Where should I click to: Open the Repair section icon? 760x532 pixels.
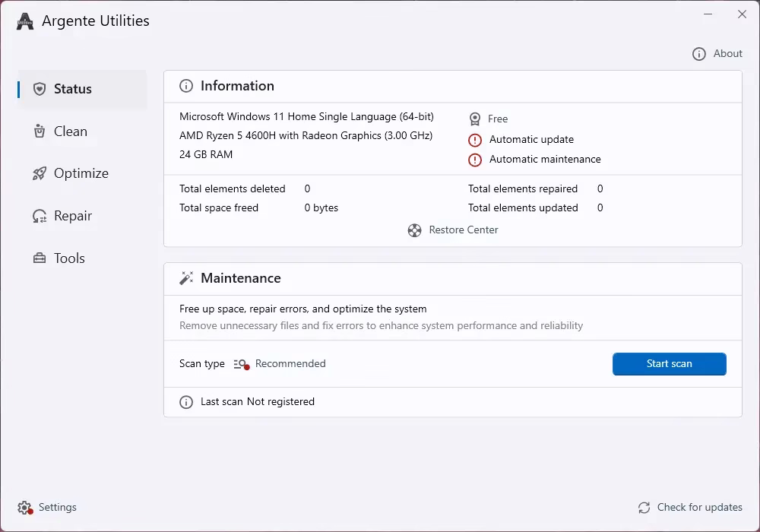coord(39,215)
